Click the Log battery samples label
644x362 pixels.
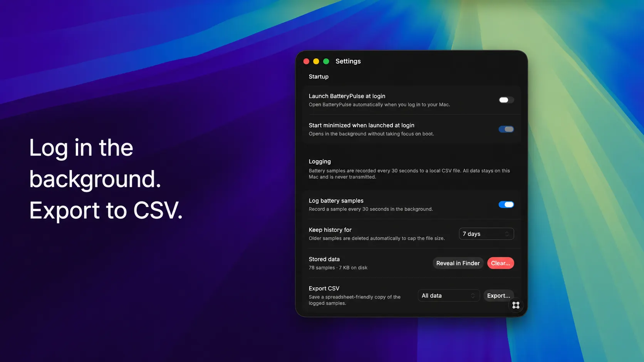pos(336,201)
